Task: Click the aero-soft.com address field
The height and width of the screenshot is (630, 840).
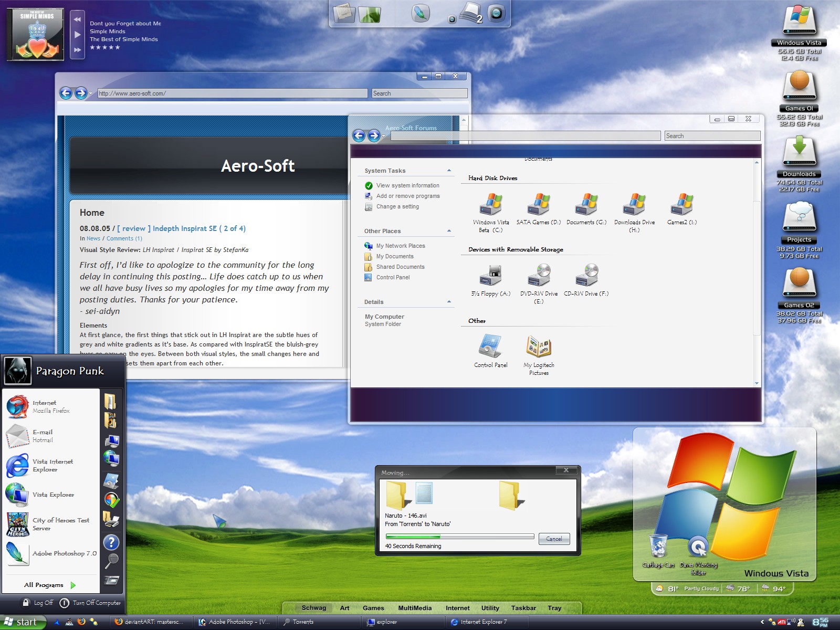Action: click(x=233, y=93)
